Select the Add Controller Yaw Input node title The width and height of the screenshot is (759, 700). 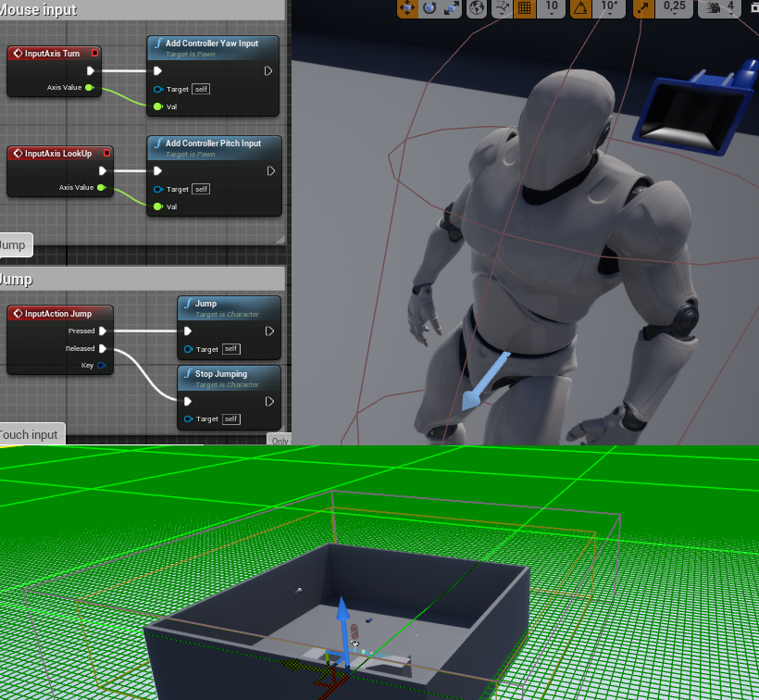click(212, 44)
